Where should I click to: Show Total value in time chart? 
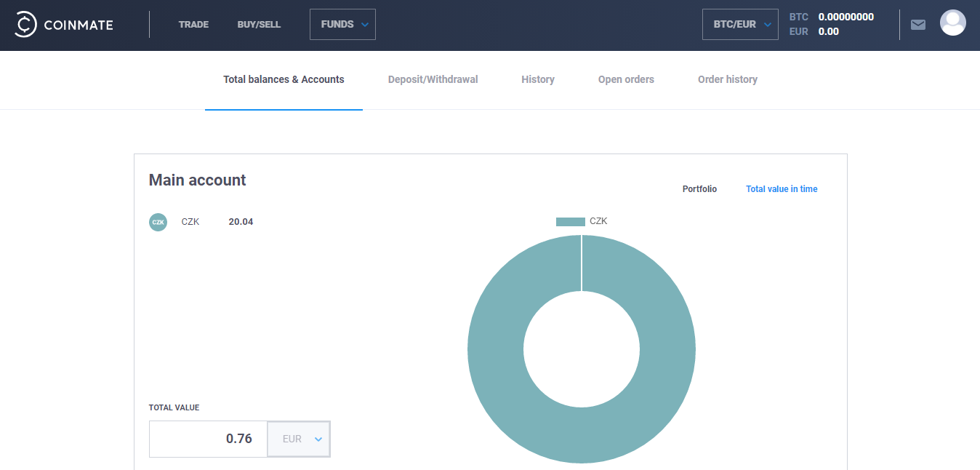click(x=782, y=189)
